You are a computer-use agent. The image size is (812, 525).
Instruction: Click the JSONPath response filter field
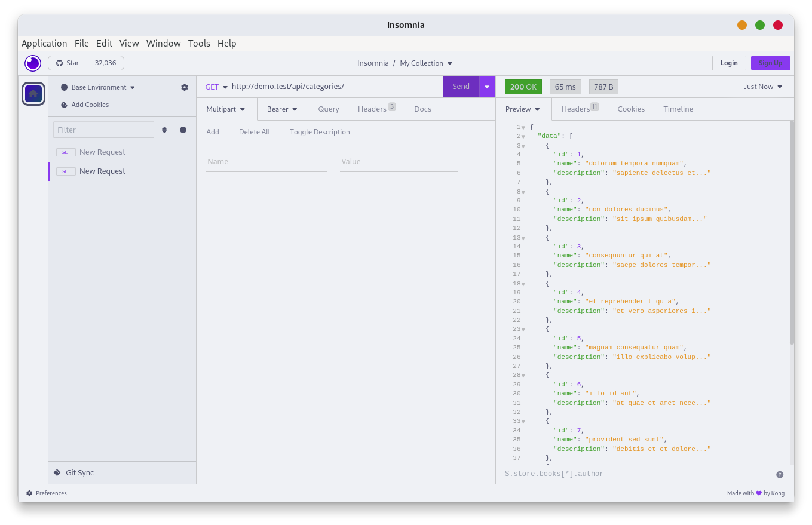[x=637, y=474]
